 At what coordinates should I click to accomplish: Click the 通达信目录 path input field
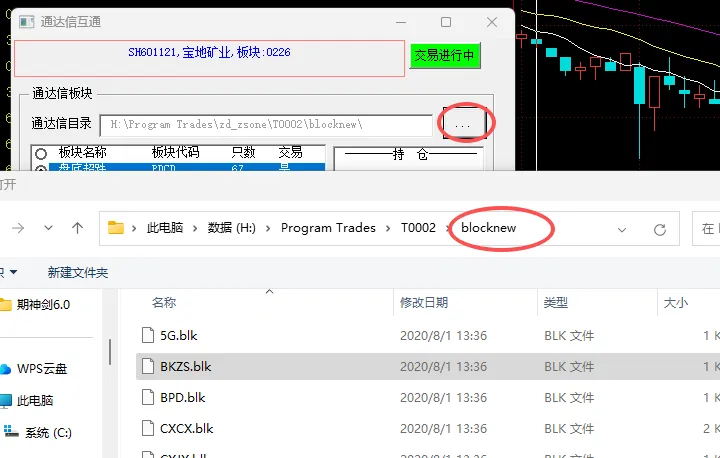click(x=266, y=125)
